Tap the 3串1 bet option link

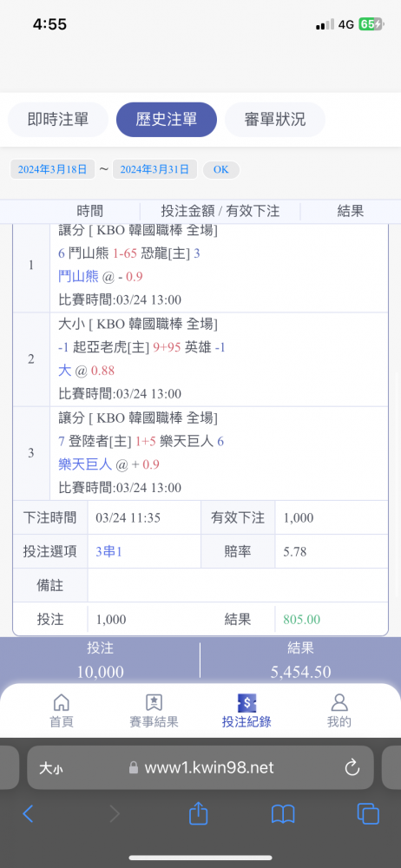[x=109, y=551]
